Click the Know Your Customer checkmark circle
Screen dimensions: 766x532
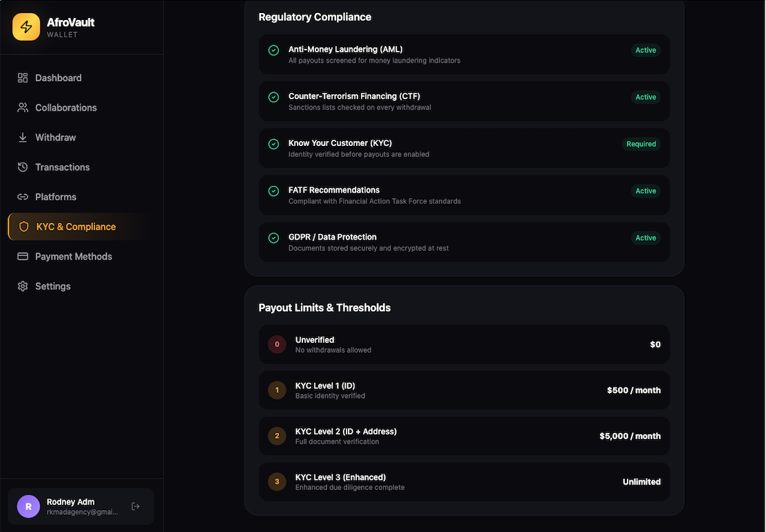tap(273, 144)
